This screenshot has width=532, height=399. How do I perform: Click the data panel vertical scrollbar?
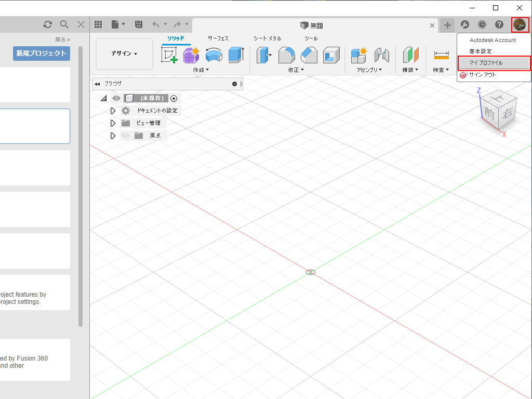tap(81, 186)
